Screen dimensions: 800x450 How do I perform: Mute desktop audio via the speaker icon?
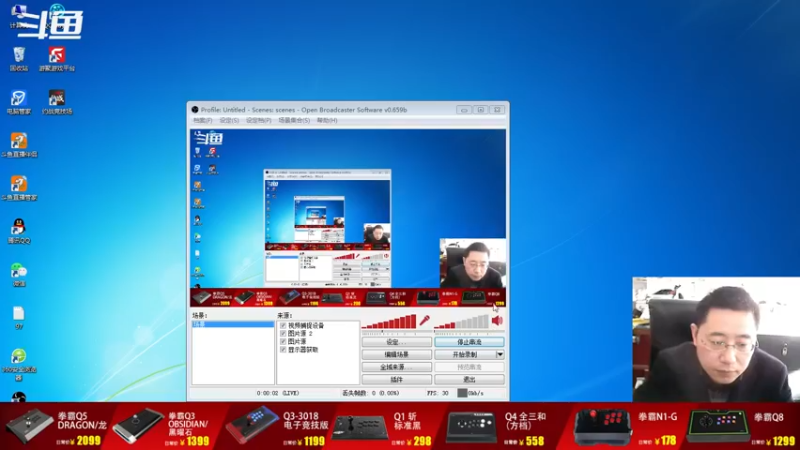pyautogui.click(x=497, y=320)
